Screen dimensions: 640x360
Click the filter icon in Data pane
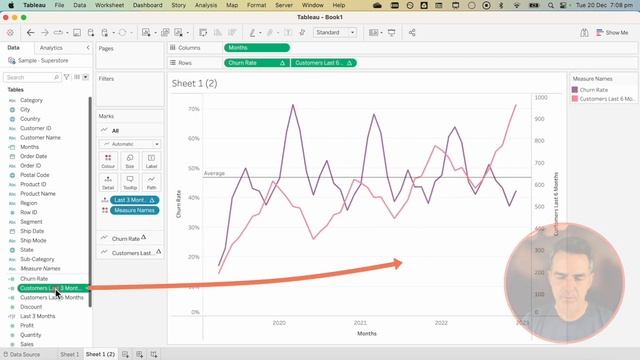point(67,77)
